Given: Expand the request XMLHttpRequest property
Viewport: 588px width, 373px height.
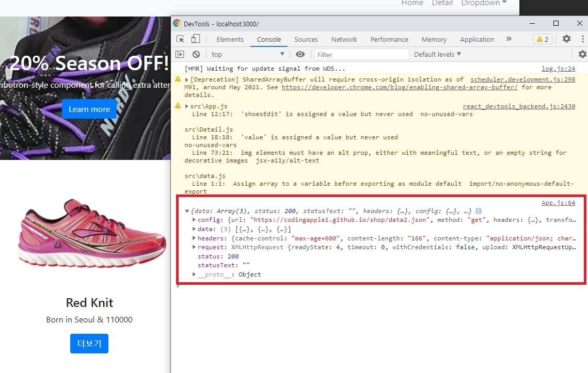Looking at the screenshot, I should (194, 247).
